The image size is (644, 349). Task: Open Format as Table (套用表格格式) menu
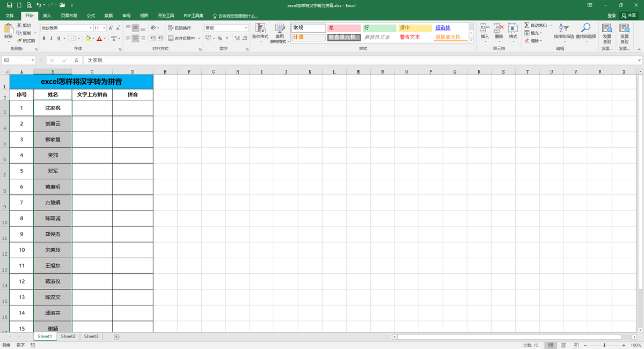(280, 33)
